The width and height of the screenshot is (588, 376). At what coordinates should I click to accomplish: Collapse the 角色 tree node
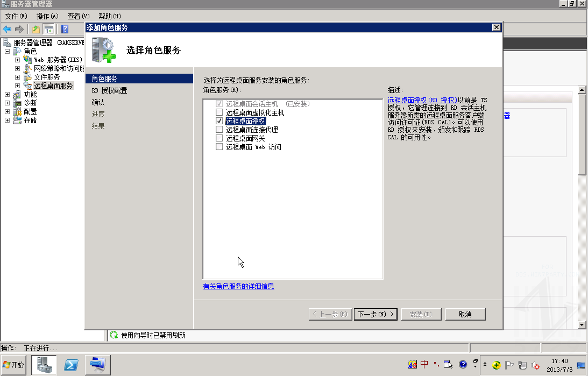7,51
